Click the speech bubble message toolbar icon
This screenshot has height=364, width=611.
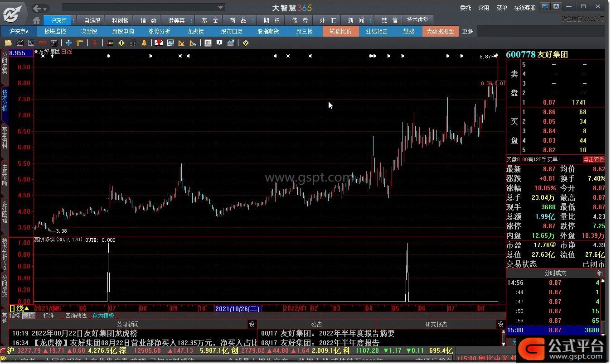pos(219,43)
